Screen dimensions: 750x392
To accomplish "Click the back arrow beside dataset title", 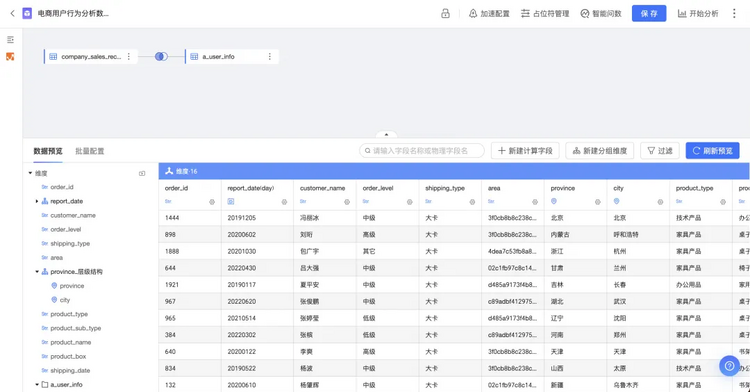I will click(x=12, y=13).
